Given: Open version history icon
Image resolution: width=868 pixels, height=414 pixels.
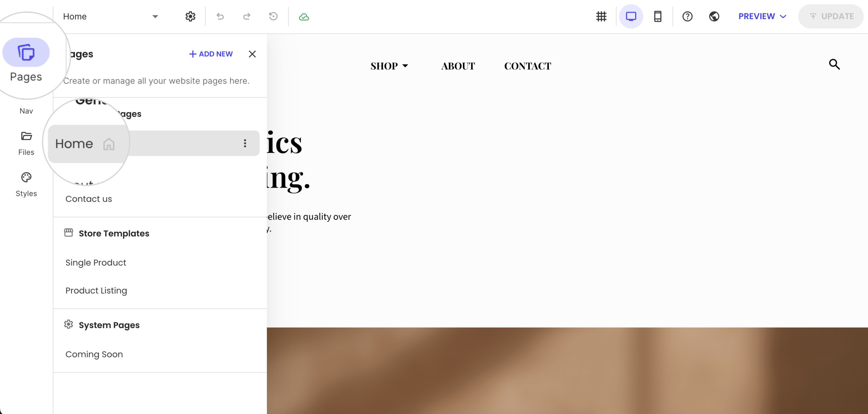Looking at the screenshot, I should tap(273, 16).
